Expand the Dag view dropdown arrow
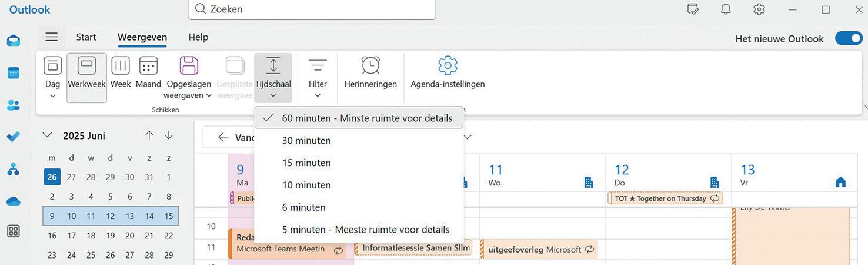868x265 pixels. coord(52,95)
